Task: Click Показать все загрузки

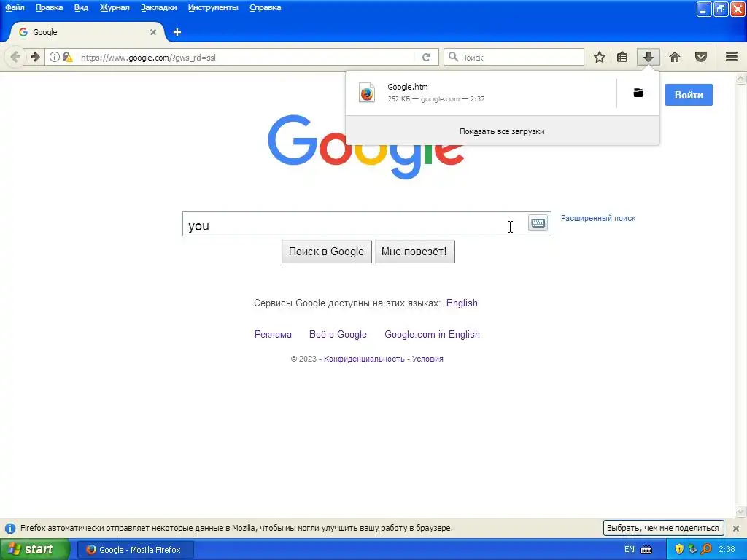Action: [x=502, y=131]
